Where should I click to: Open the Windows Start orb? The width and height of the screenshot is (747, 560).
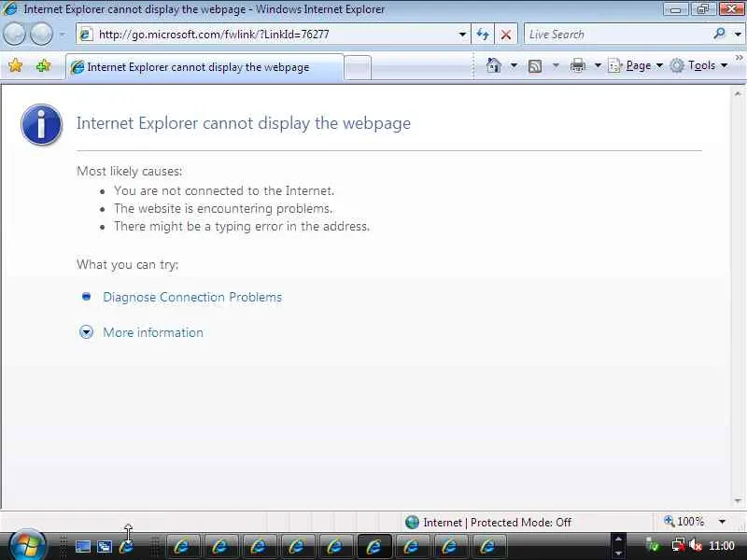pos(27,545)
